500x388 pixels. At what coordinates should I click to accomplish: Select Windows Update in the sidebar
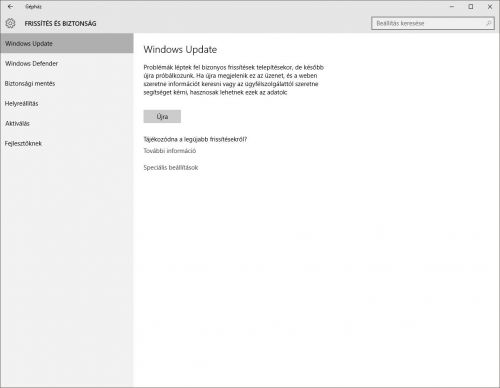coord(67,43)
